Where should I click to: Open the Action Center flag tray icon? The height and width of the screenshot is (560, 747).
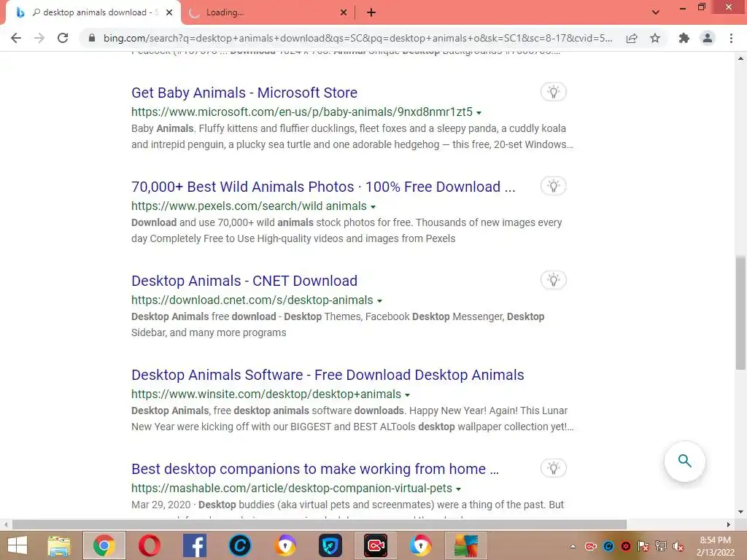(x=643, y=547)
